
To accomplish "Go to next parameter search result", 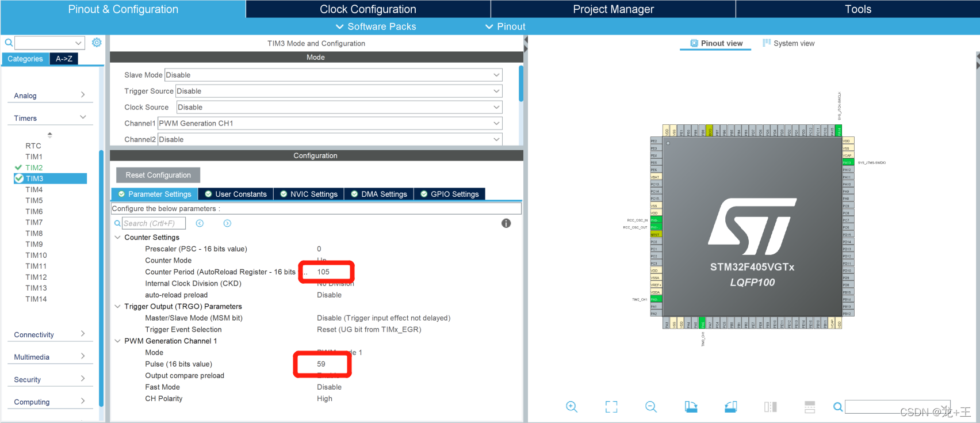I will (227, 223).
